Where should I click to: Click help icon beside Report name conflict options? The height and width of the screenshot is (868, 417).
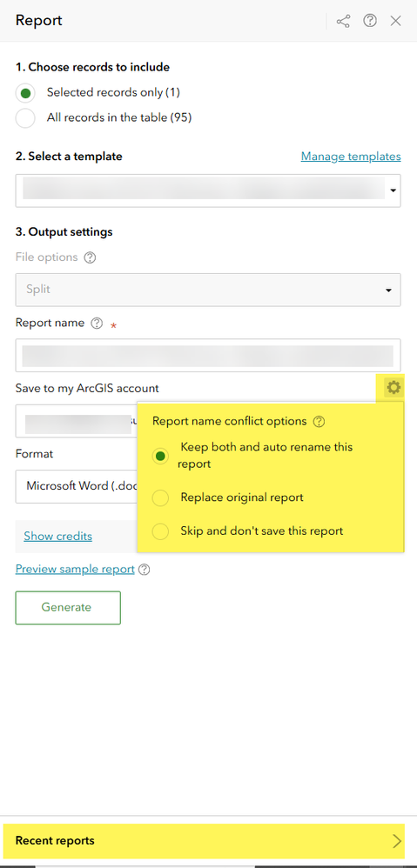point(319,422)
